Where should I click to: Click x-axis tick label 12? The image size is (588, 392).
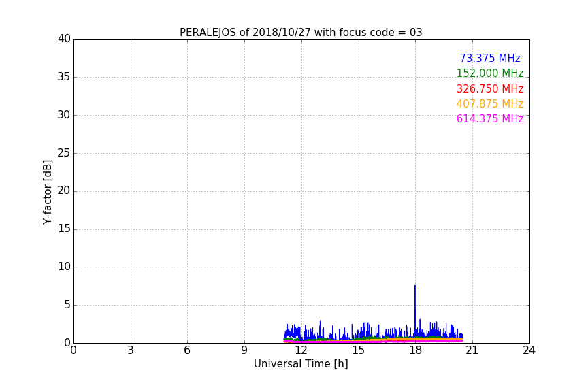pos(301,350)
